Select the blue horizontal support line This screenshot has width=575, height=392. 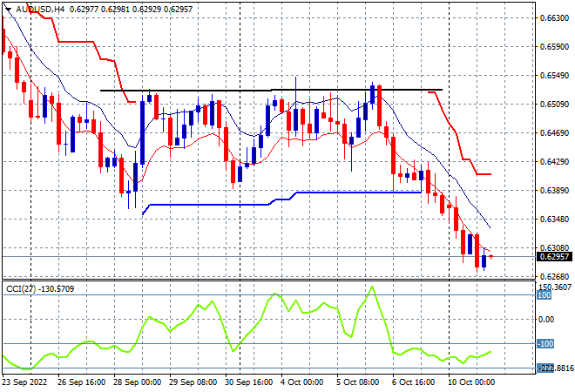click(282, 203)
